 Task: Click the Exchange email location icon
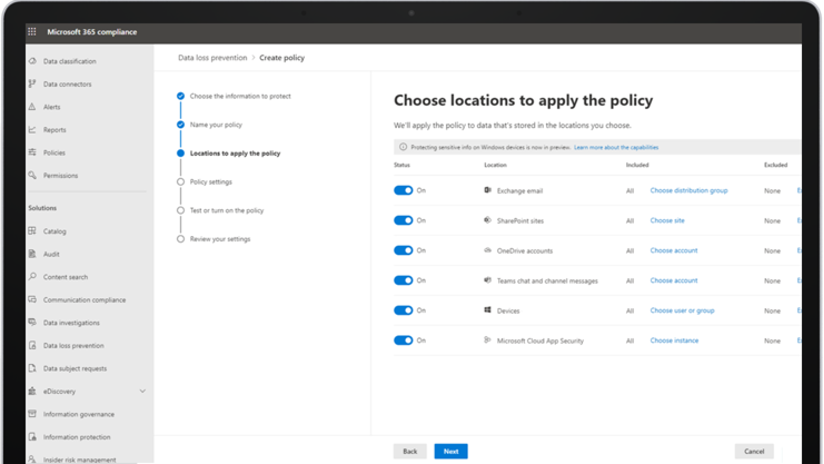pos(488,190)
